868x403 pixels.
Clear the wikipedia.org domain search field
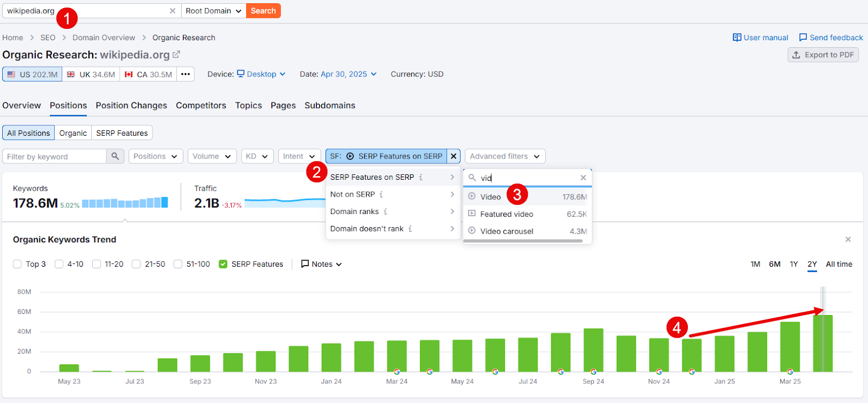coord(173,11)
